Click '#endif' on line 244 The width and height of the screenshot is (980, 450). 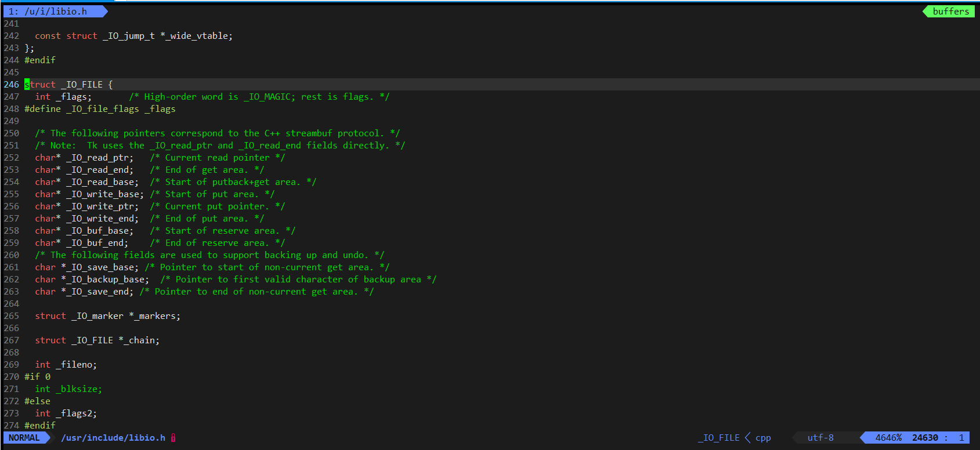(x=40, y=60)
